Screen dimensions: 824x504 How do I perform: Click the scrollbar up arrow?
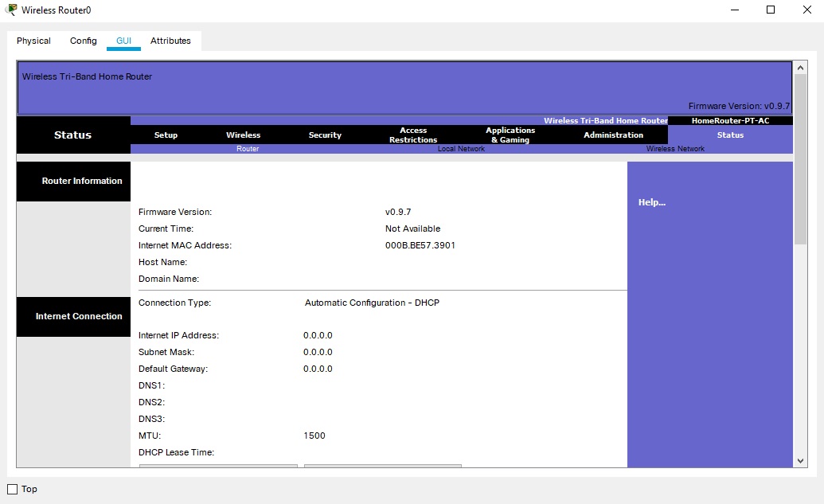coord(800,66)
